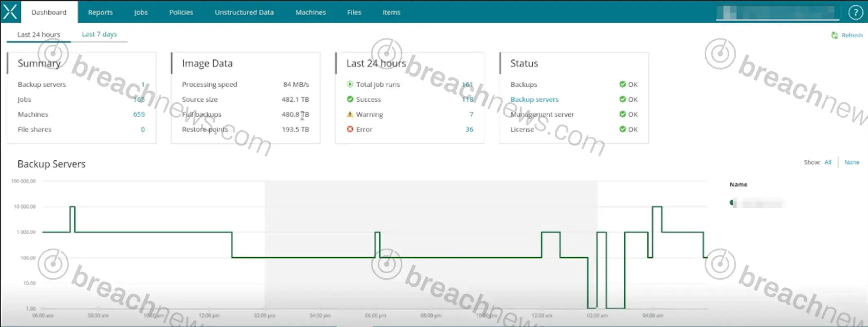Click the Error count 36 link
868x327 pixels.
[469, 129]
